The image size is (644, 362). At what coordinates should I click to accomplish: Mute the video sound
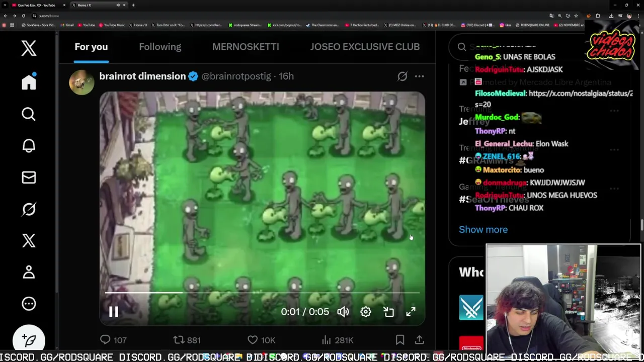(x=343, y=312)
